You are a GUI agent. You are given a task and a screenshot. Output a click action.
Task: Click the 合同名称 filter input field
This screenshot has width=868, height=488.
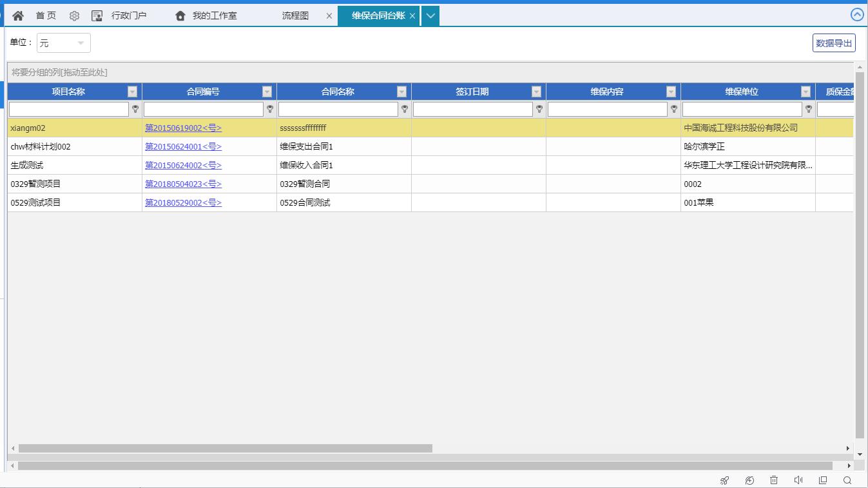(x=338, y=110)
